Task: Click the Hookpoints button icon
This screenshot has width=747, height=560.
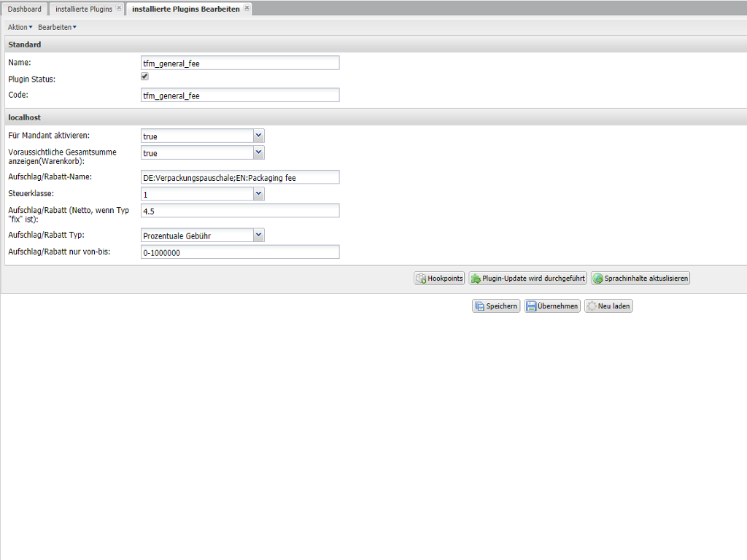Action: (x=421, y=279)
